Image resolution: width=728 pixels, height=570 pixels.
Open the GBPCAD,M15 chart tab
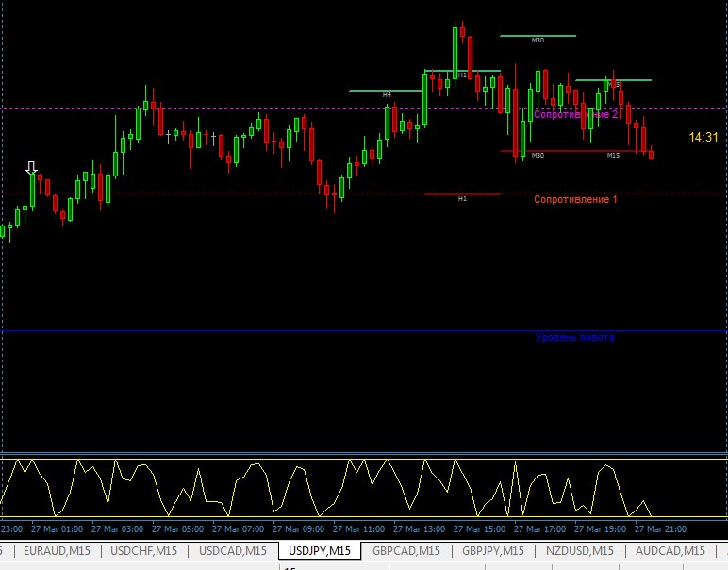click(406, 551)
